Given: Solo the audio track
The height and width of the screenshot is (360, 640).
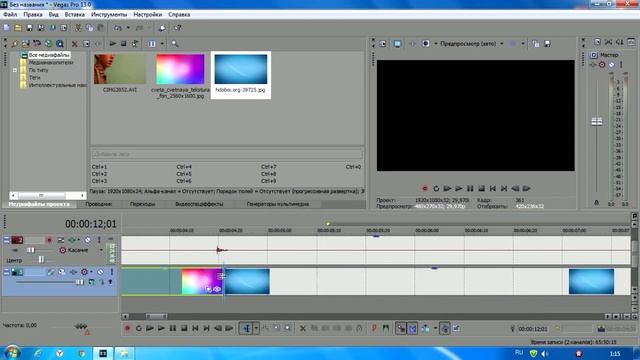Looking at the screenshot, I should pos(99,240).
